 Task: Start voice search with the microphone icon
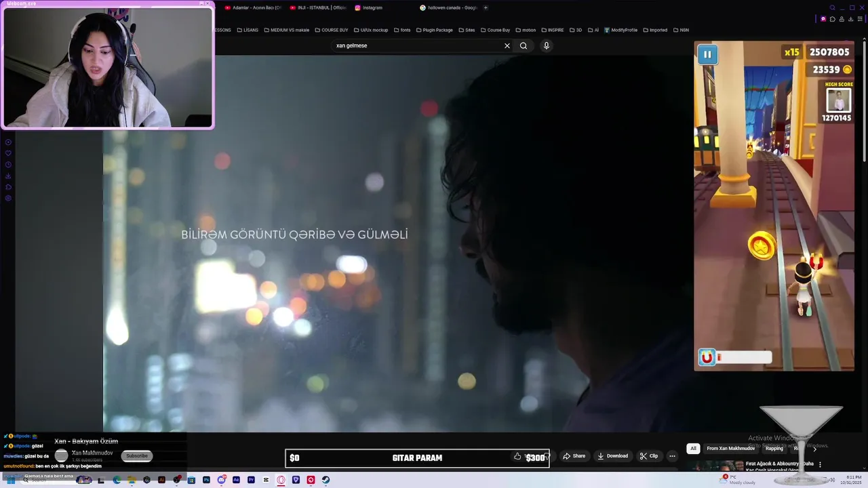pyautogui.click(x=547, y=45)
